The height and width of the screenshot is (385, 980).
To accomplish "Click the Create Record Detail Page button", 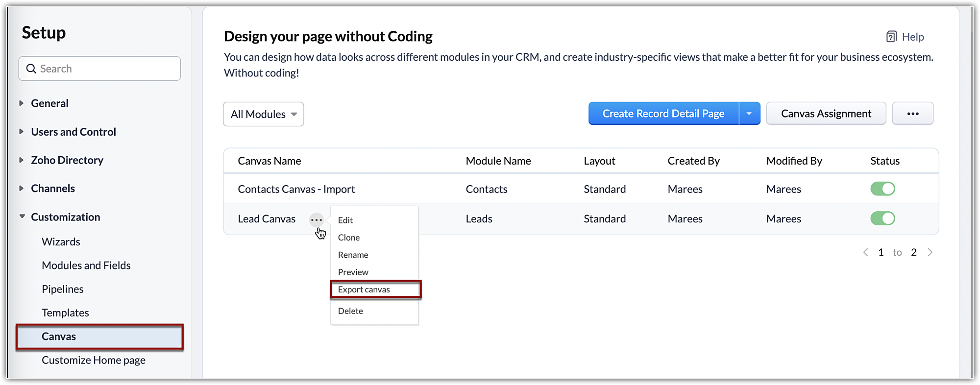I will coord(663,114).
